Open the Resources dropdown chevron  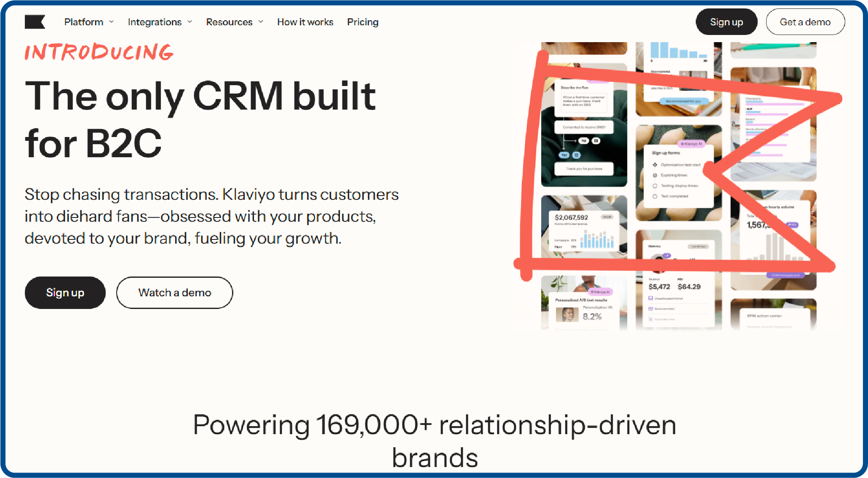pyautogui.click(x=261, y=22)
